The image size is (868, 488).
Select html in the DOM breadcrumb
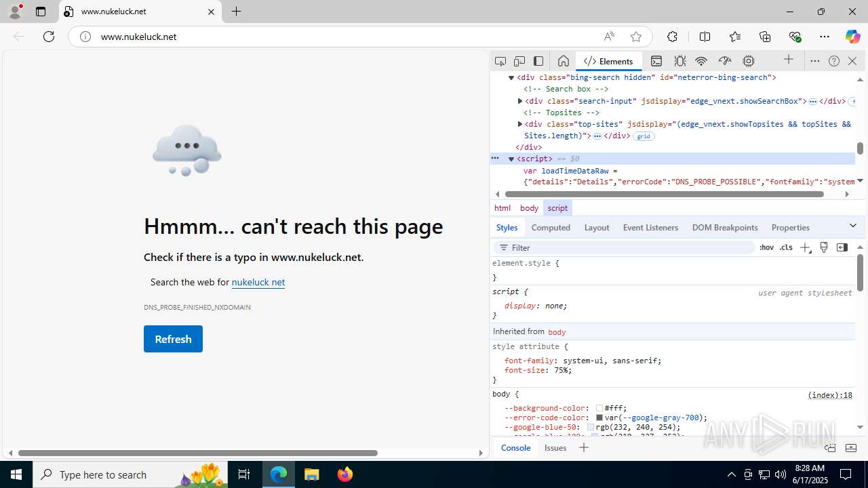[502, 208]
